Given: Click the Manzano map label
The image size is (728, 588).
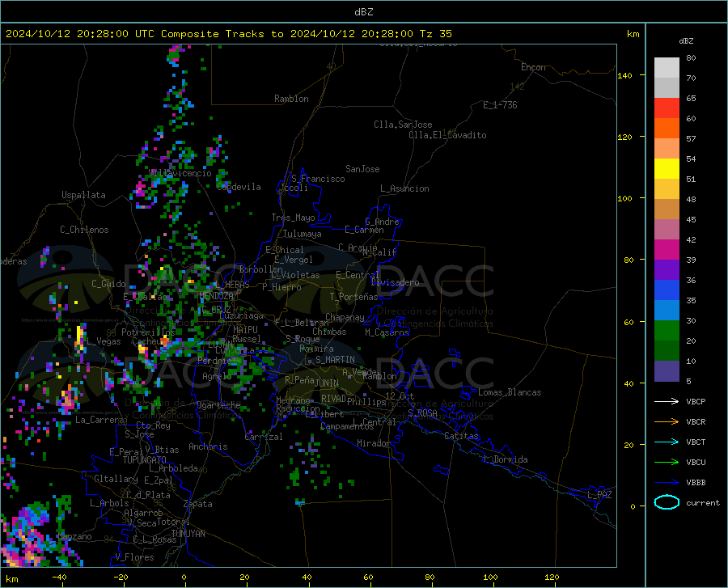Looking at the screenshot, I should coord(76,536).
